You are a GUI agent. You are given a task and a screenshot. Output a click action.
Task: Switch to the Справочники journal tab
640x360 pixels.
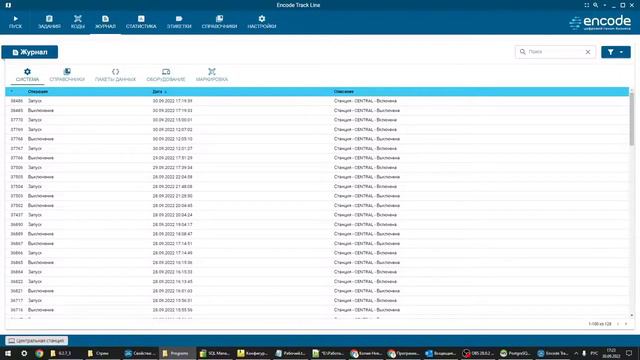click(x=67, y=75)
